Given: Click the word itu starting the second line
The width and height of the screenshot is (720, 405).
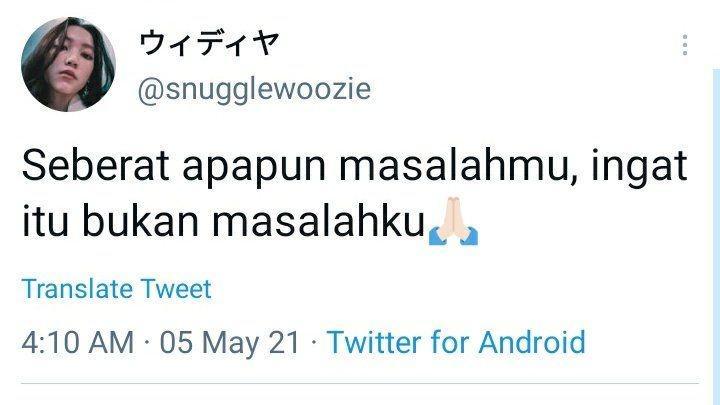Looking at the screenshot, I should tap(45, 222).
